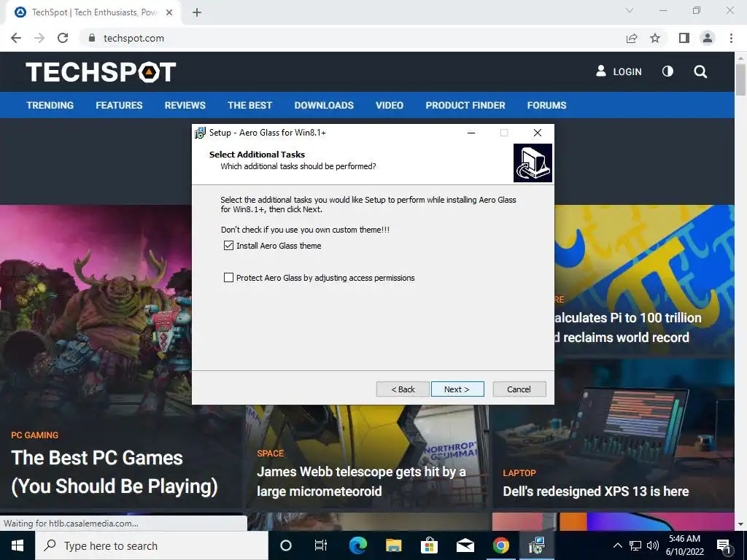
Task: Open a new browser tab
Action: pos(197,12)
